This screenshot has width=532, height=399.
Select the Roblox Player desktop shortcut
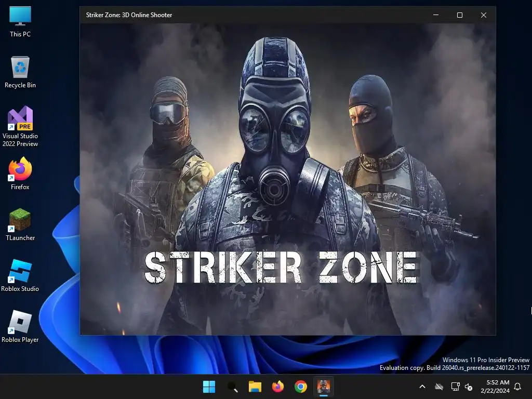pyautogui.click(x=20, y=326)
